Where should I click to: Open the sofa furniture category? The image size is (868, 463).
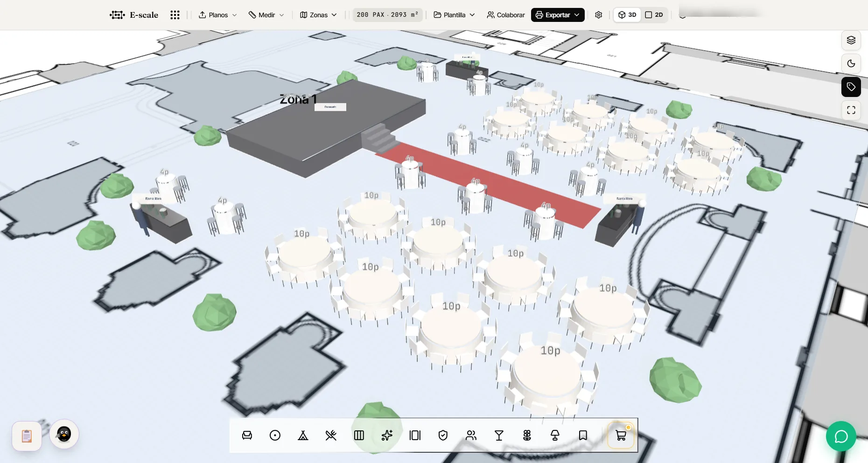(x=247, y=435)
